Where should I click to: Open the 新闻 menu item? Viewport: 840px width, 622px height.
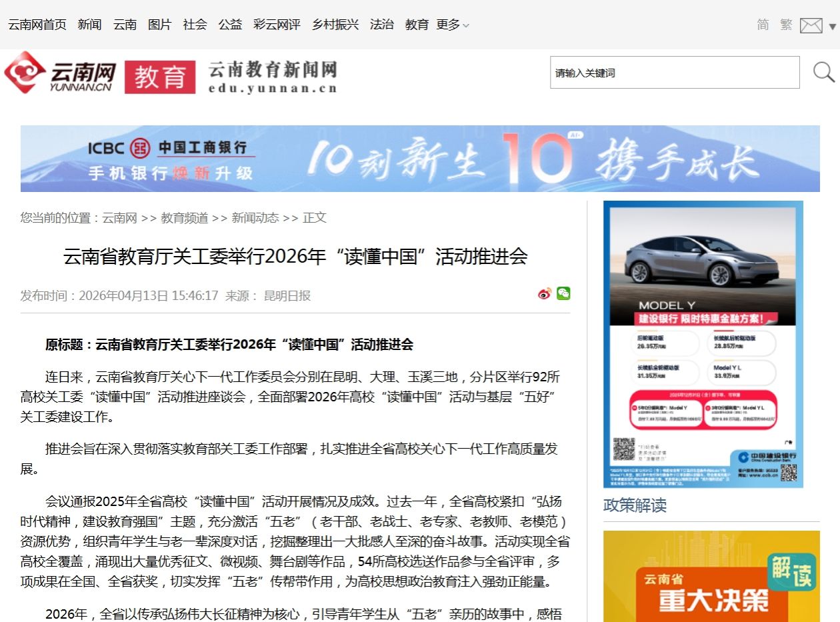coord(89,25)
